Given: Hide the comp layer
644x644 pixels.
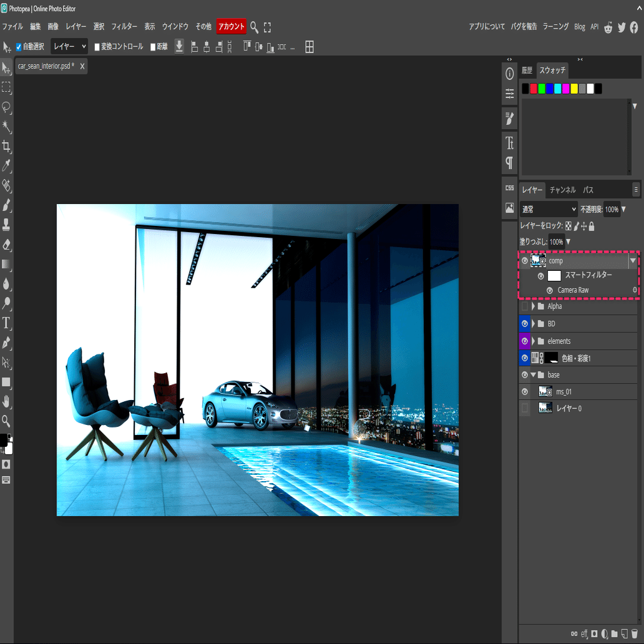Looking at the screenshot, I should tap(524, 261).
